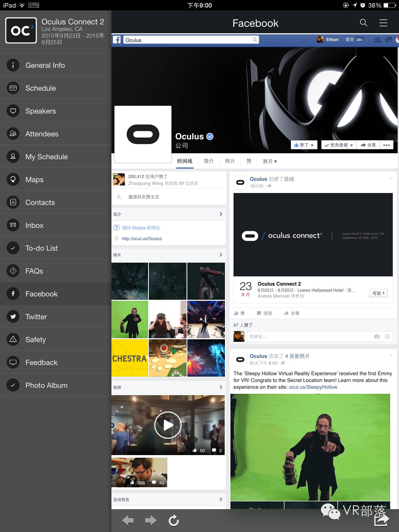The image size is (399, 532).
Task: Click 评论 on the event post
Action: 264,313
